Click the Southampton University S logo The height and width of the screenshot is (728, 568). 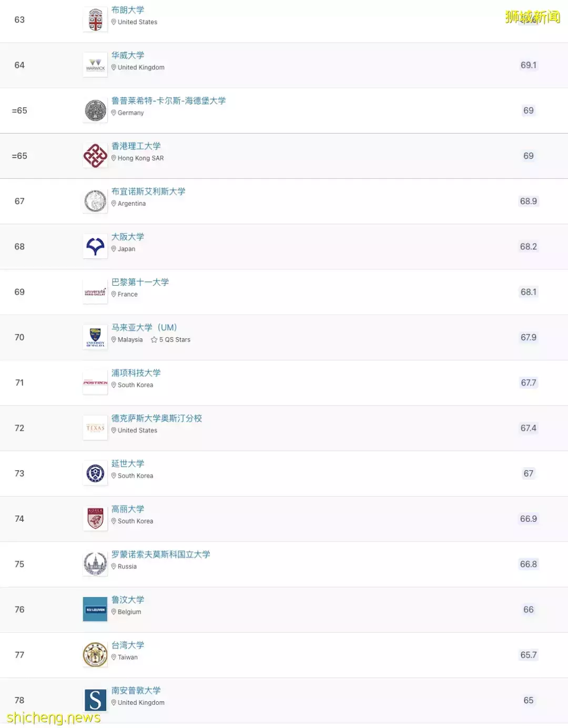point(95,700)
